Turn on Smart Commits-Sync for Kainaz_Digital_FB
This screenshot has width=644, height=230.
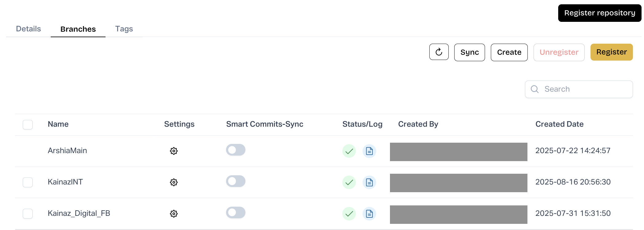236,213
